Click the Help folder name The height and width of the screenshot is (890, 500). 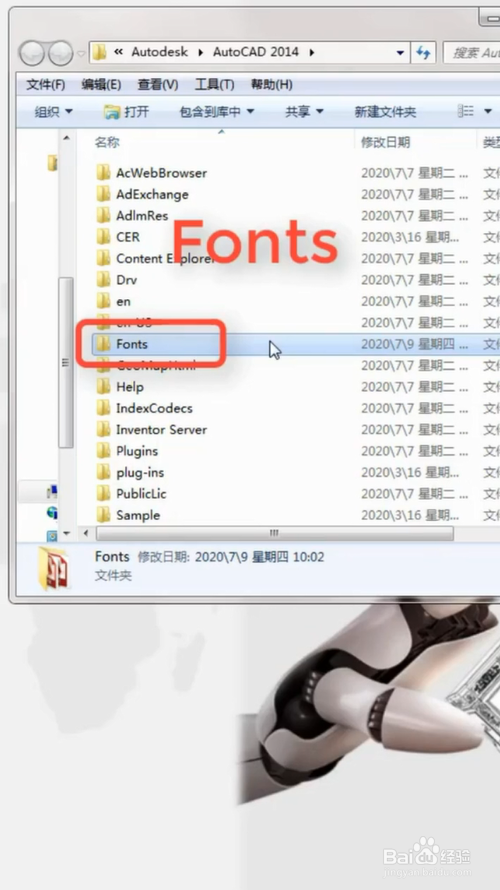coord(129,387)
